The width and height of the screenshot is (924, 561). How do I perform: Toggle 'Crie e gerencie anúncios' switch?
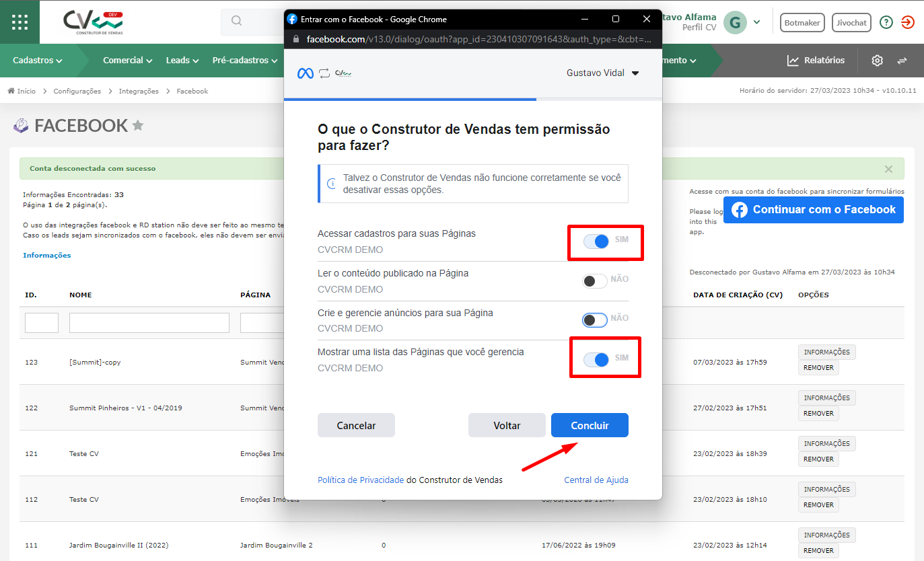[x=595, y=320]
